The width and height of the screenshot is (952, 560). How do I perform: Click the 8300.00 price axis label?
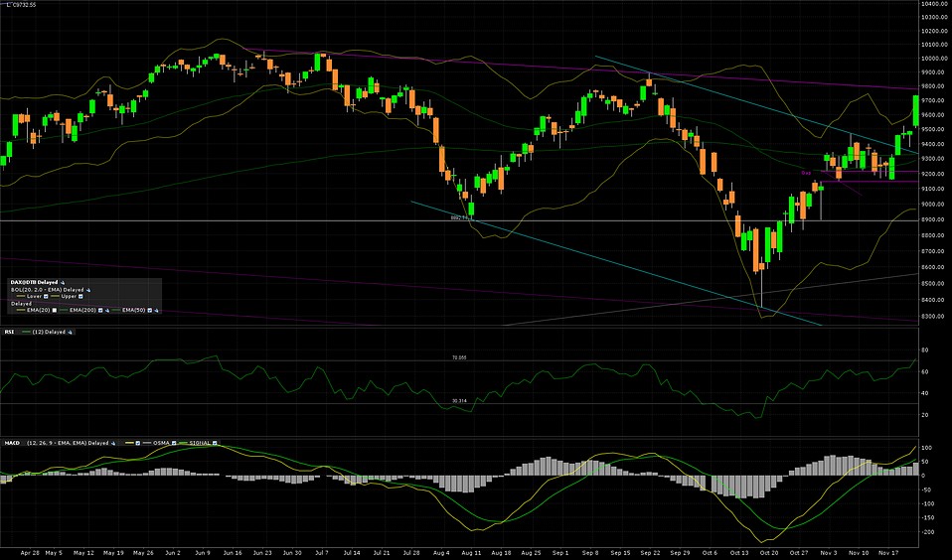click(932, 316)
